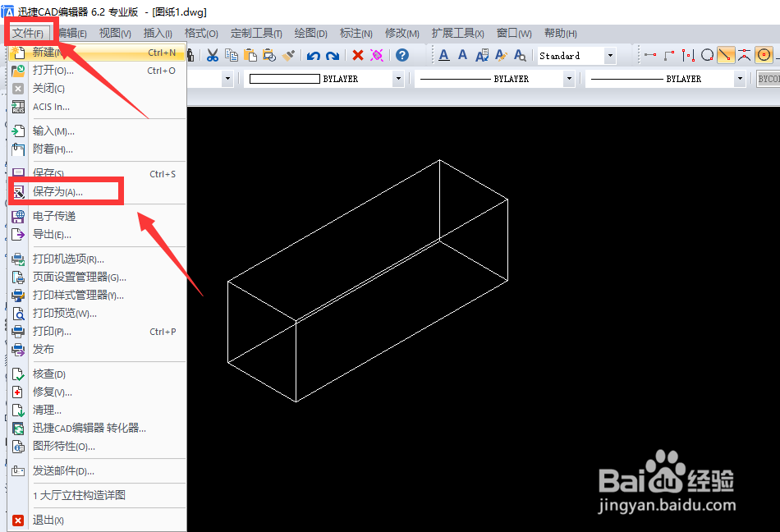This screenshot has height=532, width=780.
Task: Open the Standard text style dropdown
Action: tap(610, 56)
